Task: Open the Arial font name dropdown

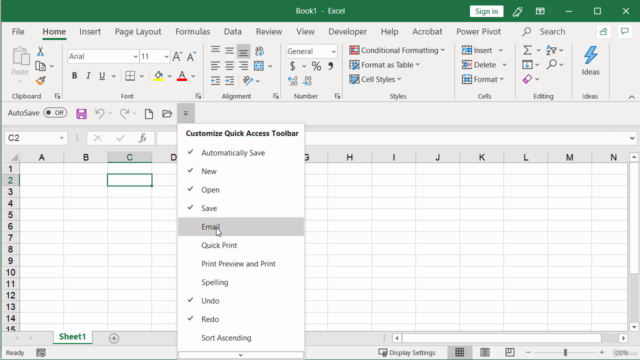Action: point(135,56)
